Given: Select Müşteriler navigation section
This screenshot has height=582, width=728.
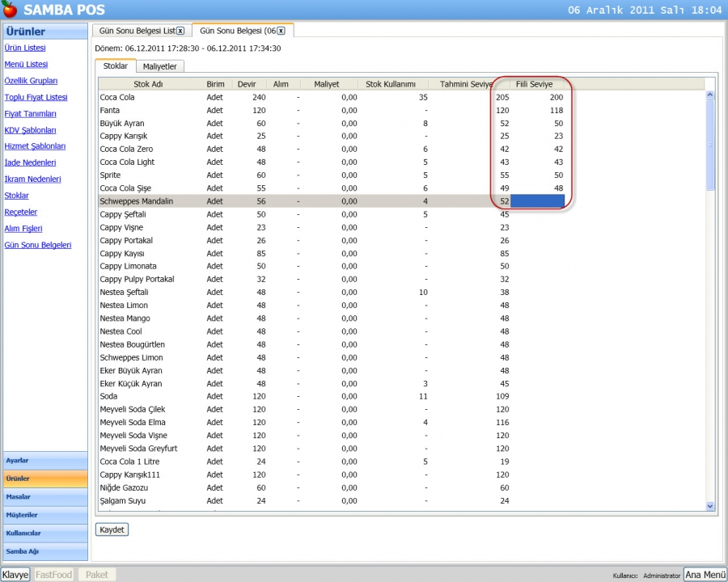Looking at the screenshot, I should pos(45,515).
